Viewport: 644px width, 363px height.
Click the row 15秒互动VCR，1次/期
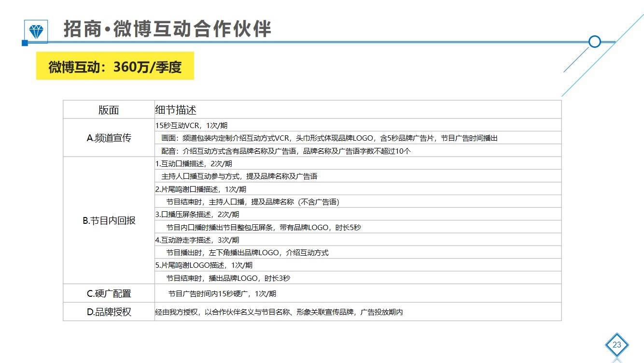tap(358, 125)
